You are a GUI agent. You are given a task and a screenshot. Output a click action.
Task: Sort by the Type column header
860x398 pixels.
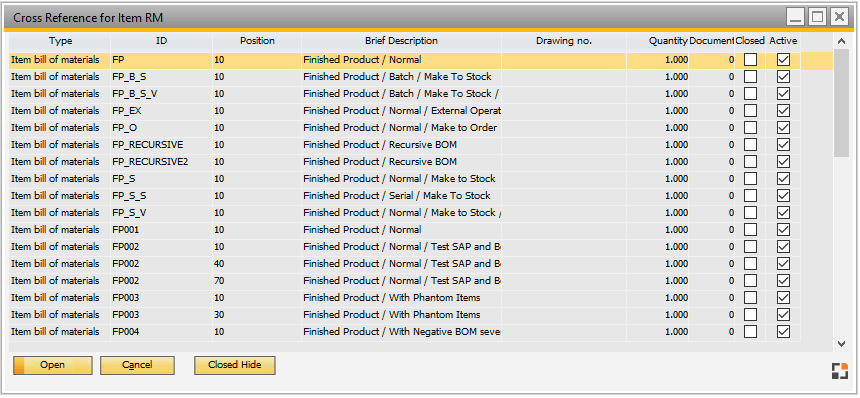tap(60, 41)
